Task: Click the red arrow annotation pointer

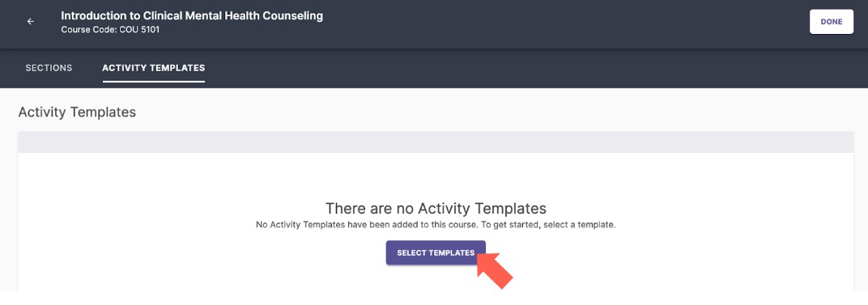Action: click(x=494, y=268)
